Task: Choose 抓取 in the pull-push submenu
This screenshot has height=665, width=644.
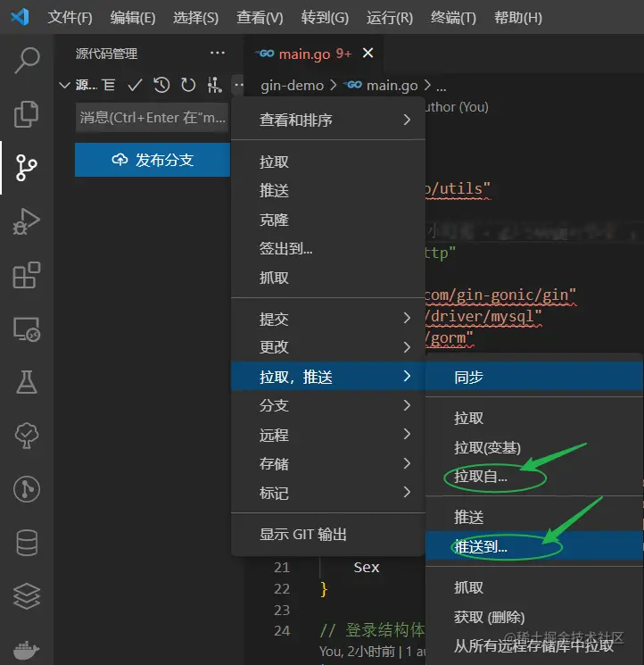Action: point(534,587)
